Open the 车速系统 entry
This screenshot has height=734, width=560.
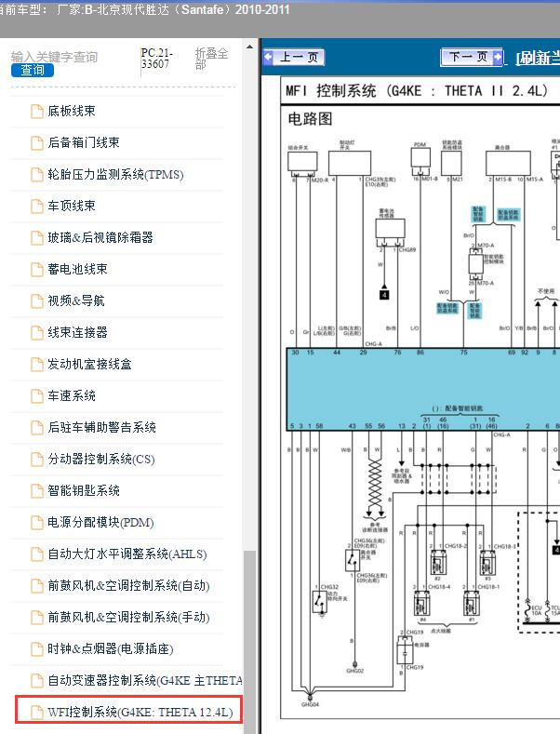[x=72, y=395]
